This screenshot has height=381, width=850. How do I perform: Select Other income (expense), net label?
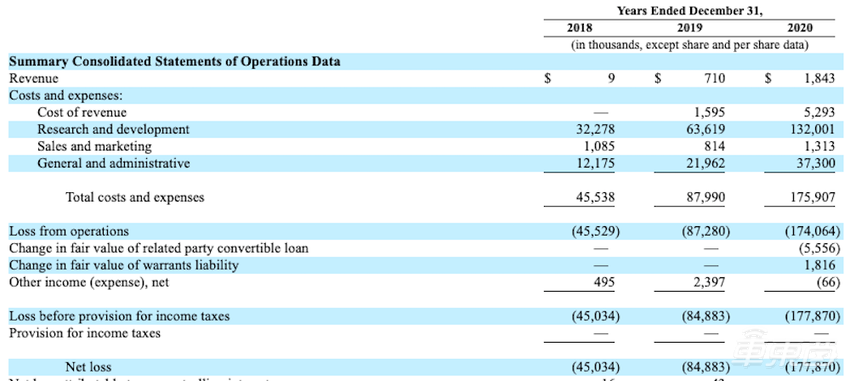pos(89,282)
